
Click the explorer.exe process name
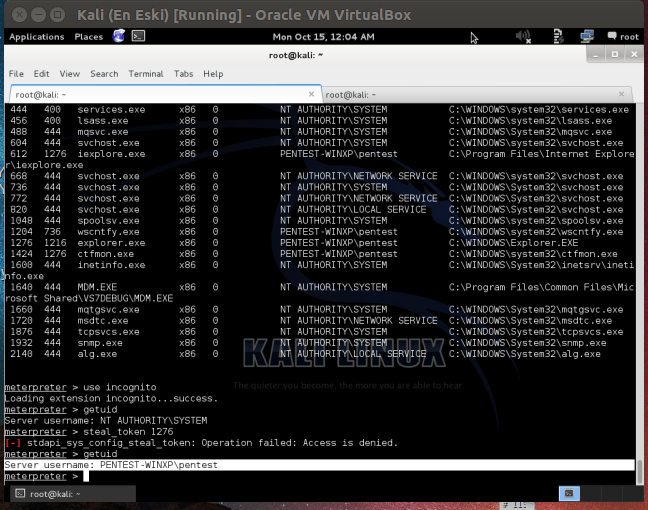(x=111, y=243)
